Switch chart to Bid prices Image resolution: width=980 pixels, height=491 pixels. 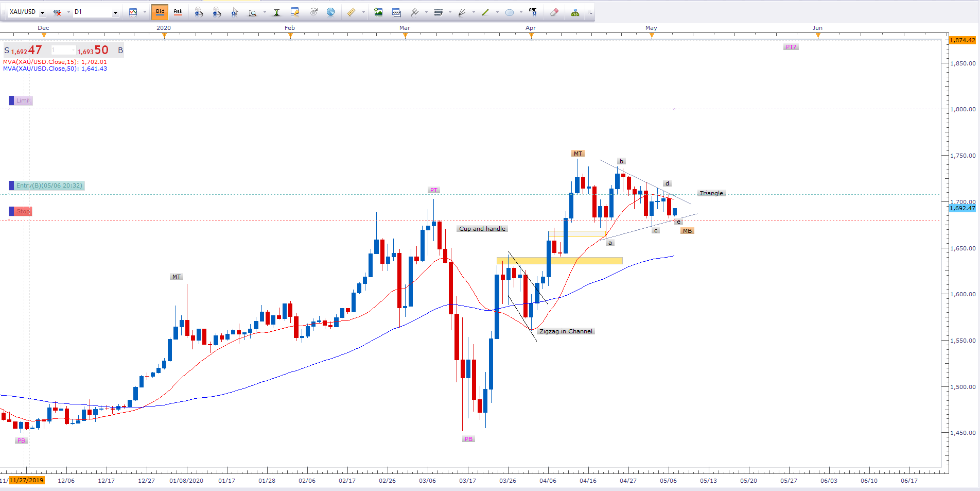pos(160,12)
